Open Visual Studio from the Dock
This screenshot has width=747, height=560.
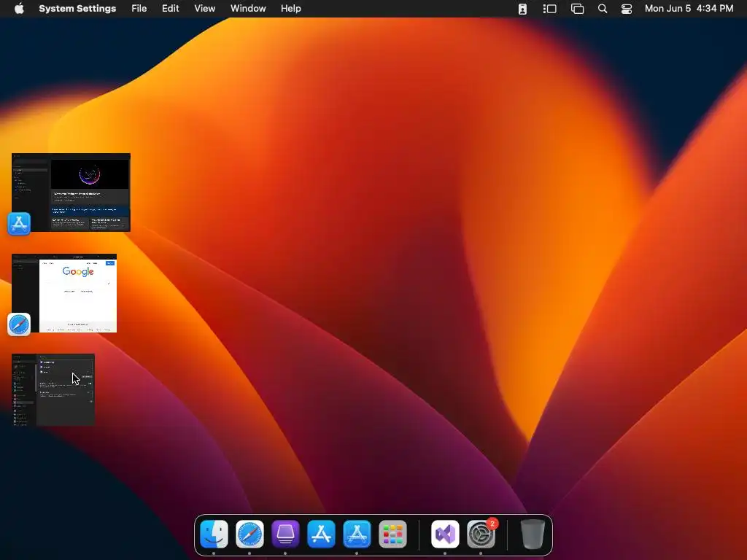click(445, 534)
